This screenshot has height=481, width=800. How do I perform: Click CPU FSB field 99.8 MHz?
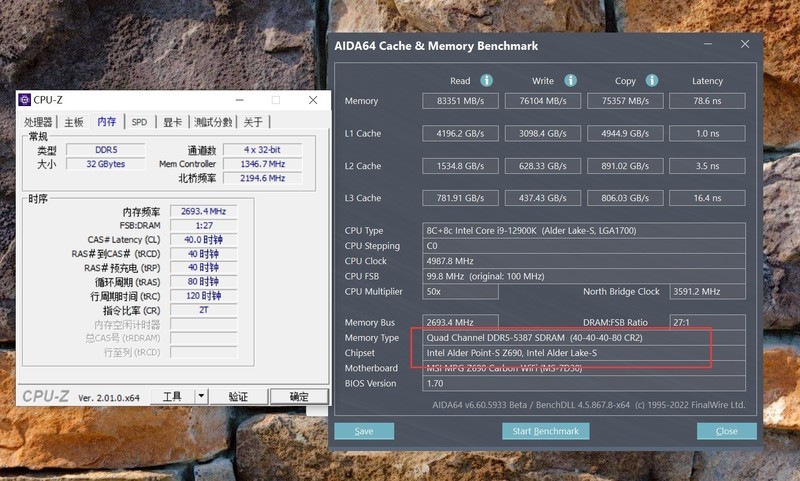pyautogui.click(x=584, y=276)
